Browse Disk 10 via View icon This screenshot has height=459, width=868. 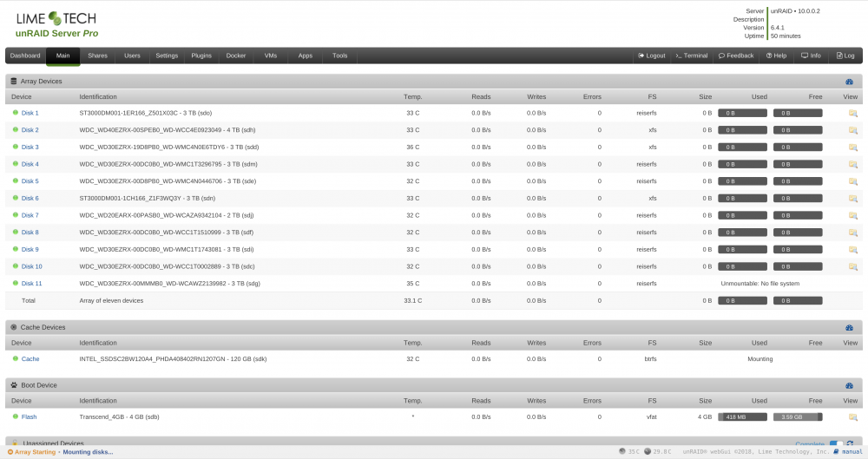(x=852, y=266)
